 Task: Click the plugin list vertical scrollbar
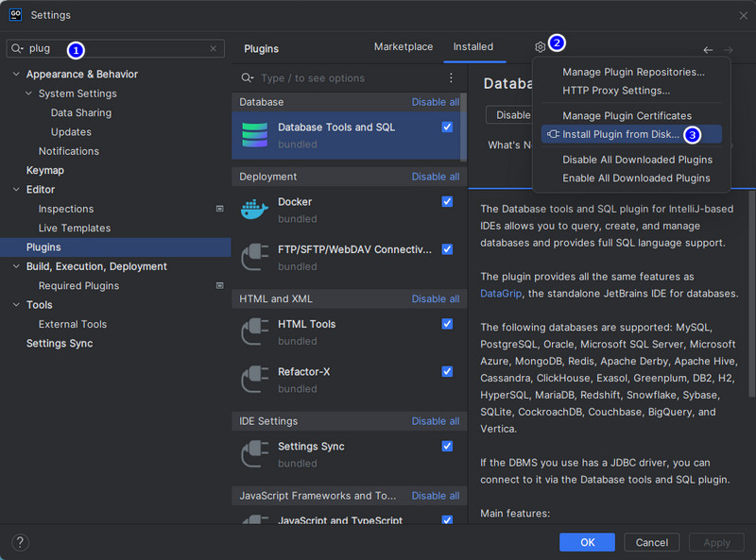click(x=463, y=127)
